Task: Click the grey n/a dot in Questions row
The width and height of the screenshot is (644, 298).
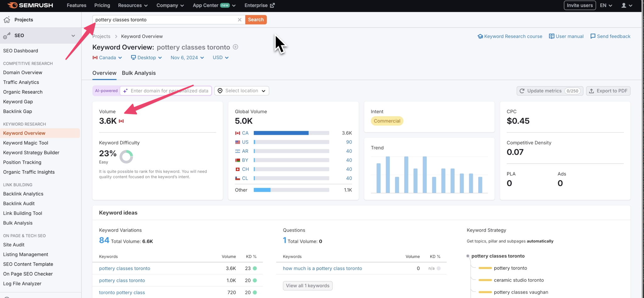Action: coord(439,268)
